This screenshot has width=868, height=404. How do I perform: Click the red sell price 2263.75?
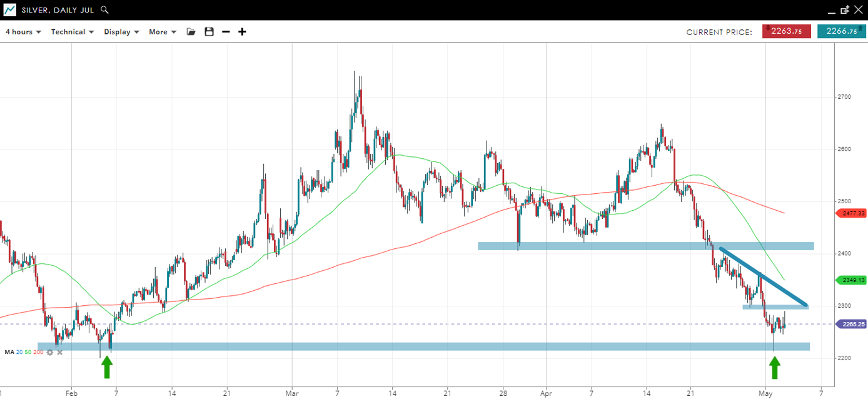tap(786, 32)
